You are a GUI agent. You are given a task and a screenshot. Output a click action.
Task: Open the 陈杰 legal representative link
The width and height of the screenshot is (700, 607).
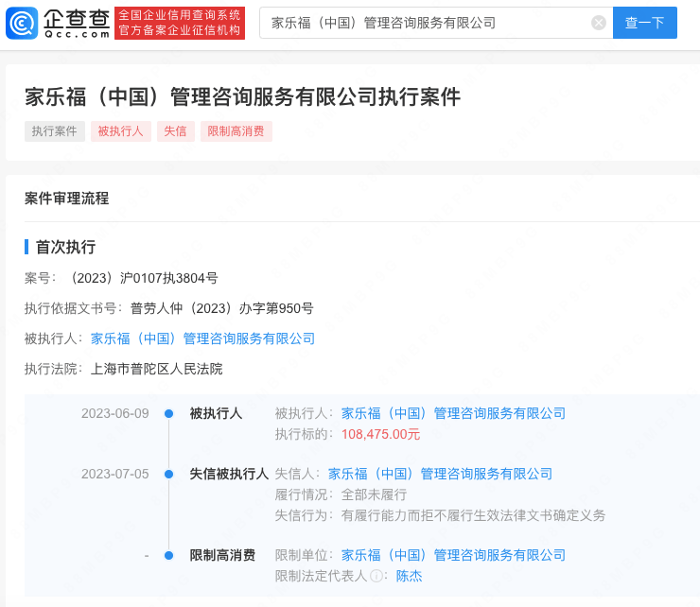click(409, 576)
